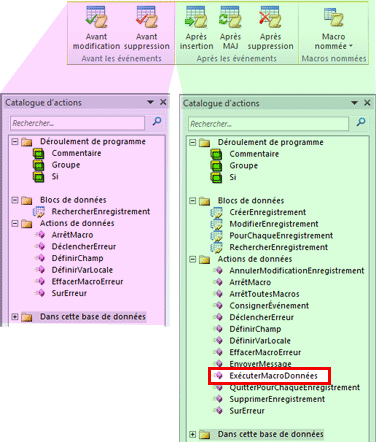Collapse Blocs de données in left panel
Screen dimensions: 376x442
point(15,200)
